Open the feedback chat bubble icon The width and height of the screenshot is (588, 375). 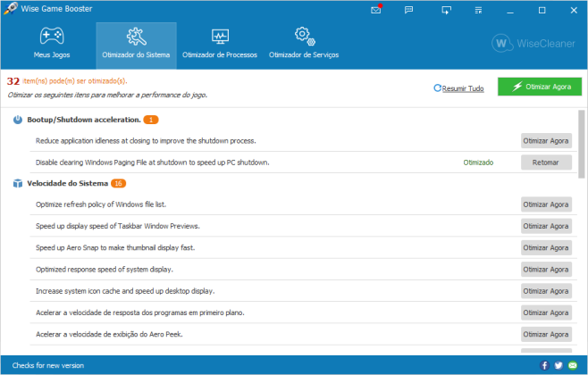pos(408,10)
